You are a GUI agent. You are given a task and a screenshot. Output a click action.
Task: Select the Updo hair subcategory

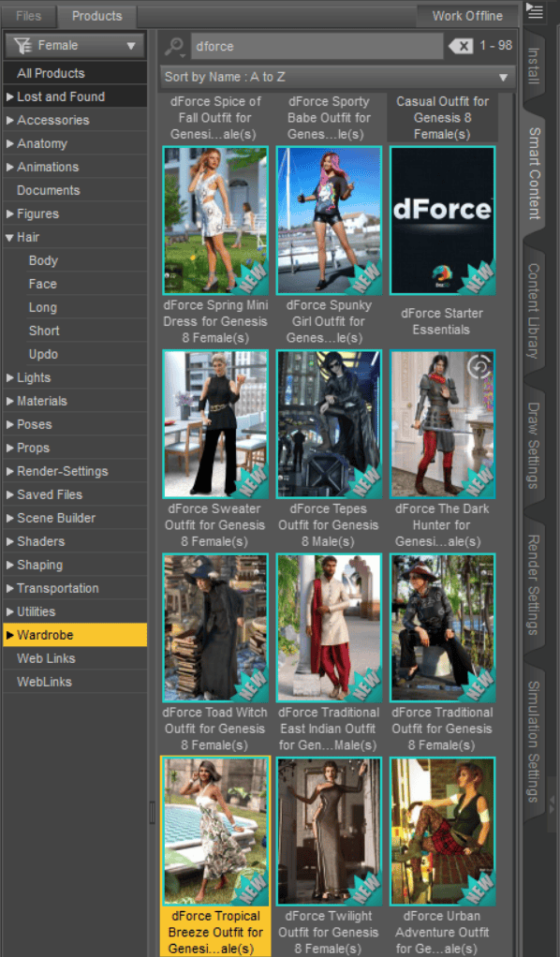click(x=75, y=354)
